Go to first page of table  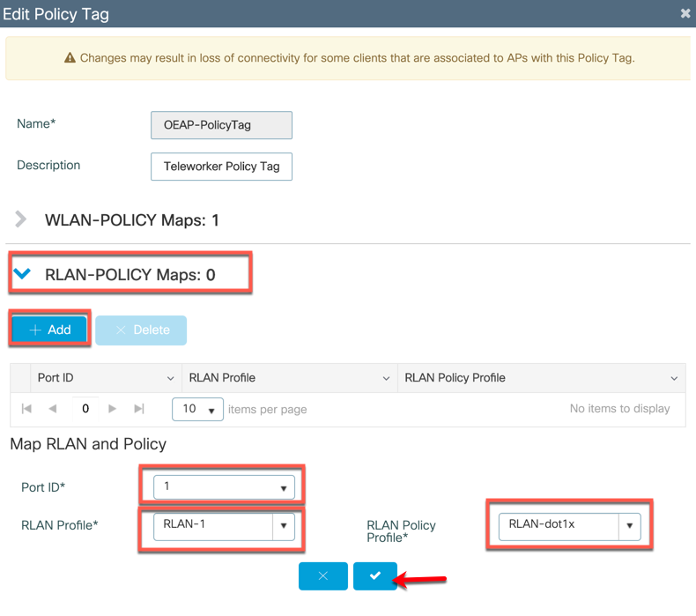coord(26,409)
